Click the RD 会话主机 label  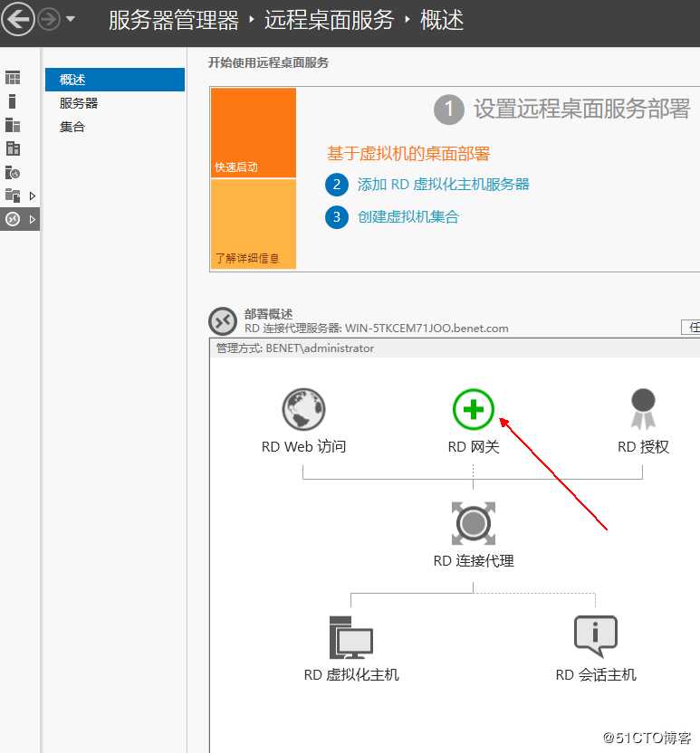tap(596, 675)
